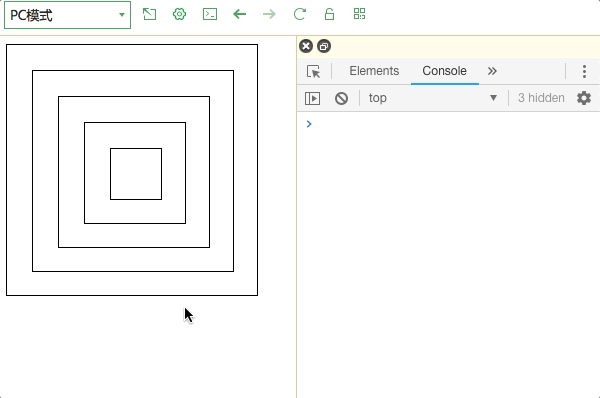Open console settings with the gear icon
This screenshot has height=398, width=600.
point(584,98)
